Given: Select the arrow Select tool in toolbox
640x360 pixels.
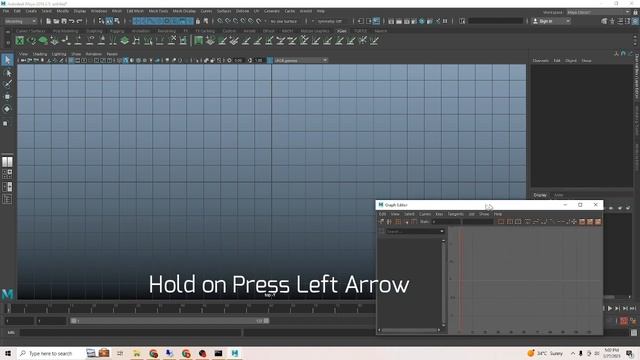Looking at the screenshot, I should click(x=7, y=60).
